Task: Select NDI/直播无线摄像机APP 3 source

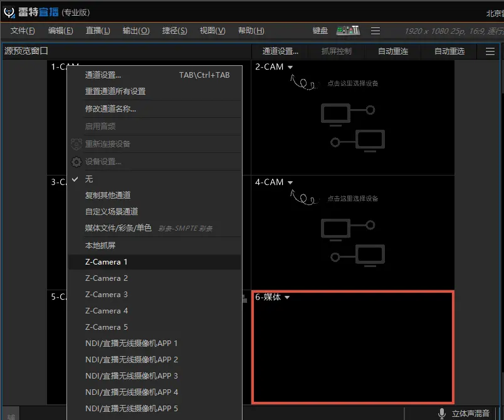Action: coord(155,376)
